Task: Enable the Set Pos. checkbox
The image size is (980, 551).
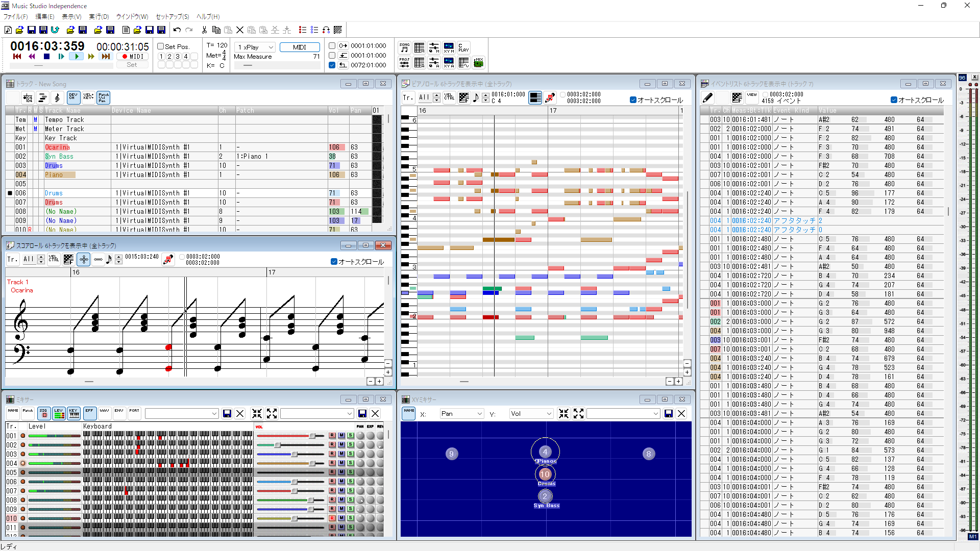Action: [x=161, y=46]
